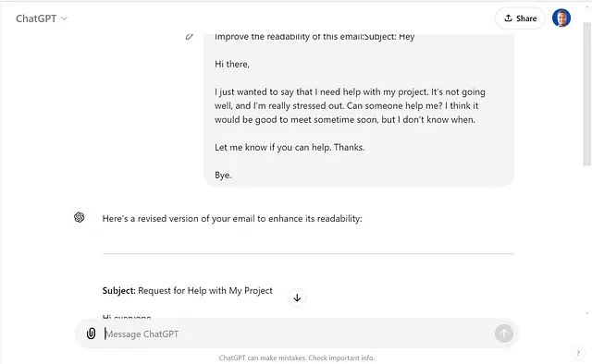The width and height of the screenshot is (592, 364).
Task: Click the send message arrow button
Action: pyautogui.click(x=503, y=334)
